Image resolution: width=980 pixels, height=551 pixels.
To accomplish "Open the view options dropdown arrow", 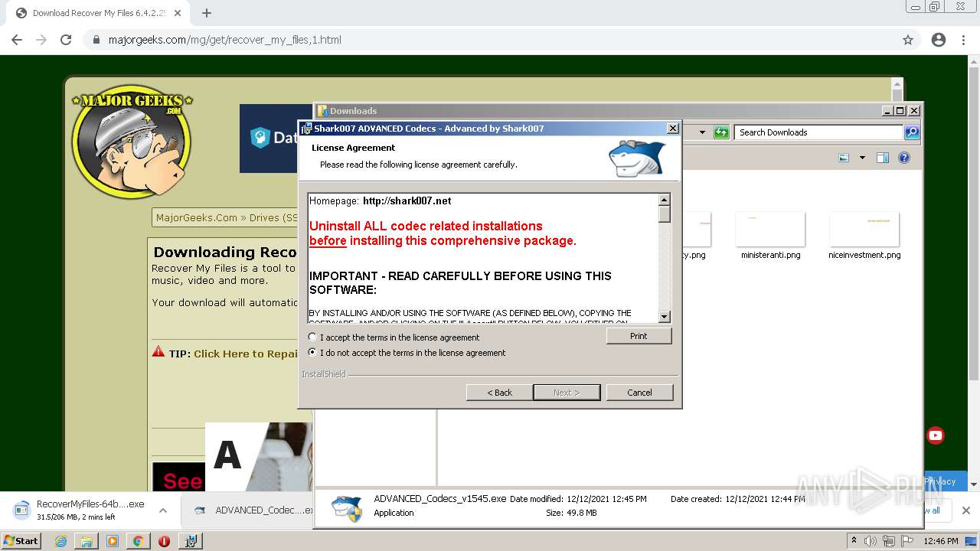I will tap(862, 158).
